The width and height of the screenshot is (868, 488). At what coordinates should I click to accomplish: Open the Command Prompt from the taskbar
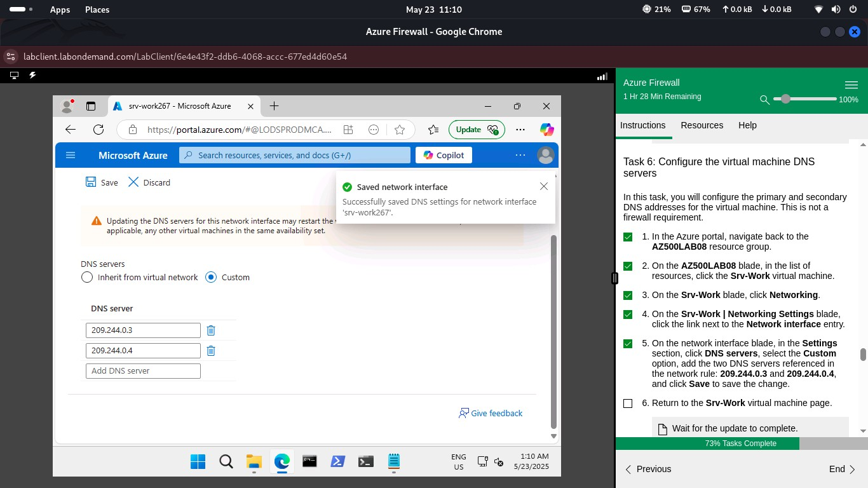pos(309,461)
